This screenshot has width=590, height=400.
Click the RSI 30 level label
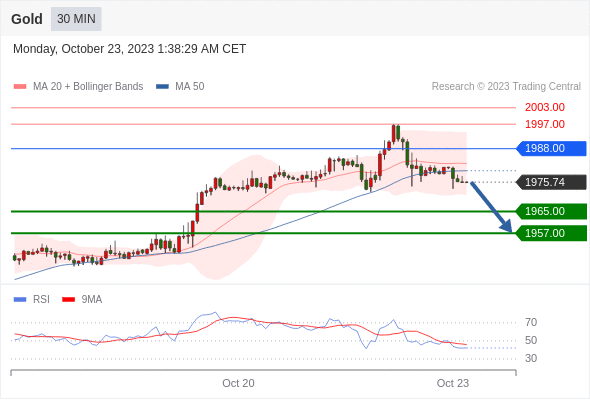coord(531,358)
